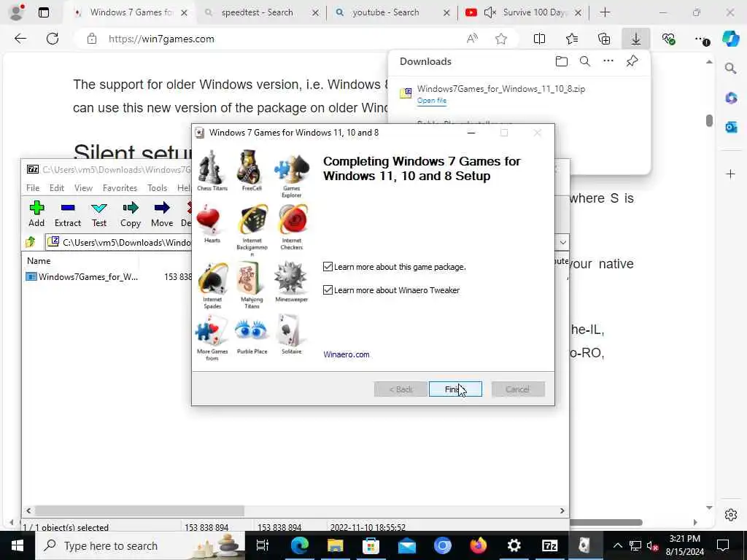Click the 7-Zip scroll right arrow
Viewport: 747px width, 560px height.
coord(562,510)
